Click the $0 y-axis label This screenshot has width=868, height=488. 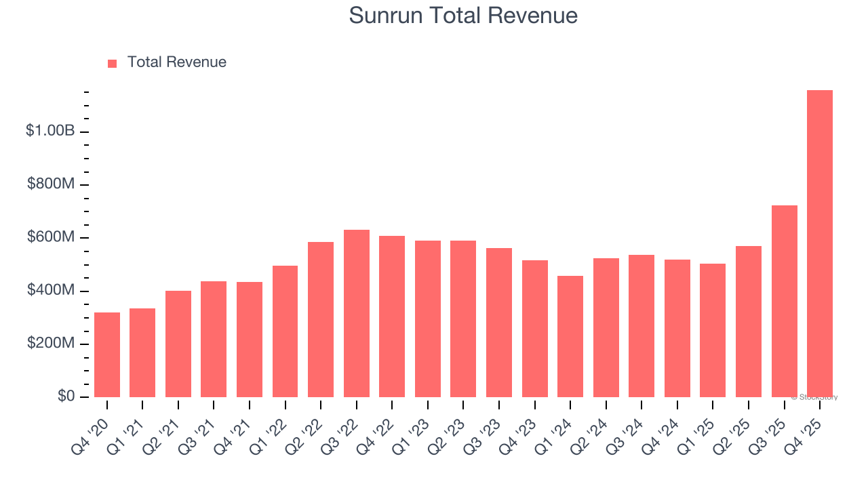tap(66, 396)
